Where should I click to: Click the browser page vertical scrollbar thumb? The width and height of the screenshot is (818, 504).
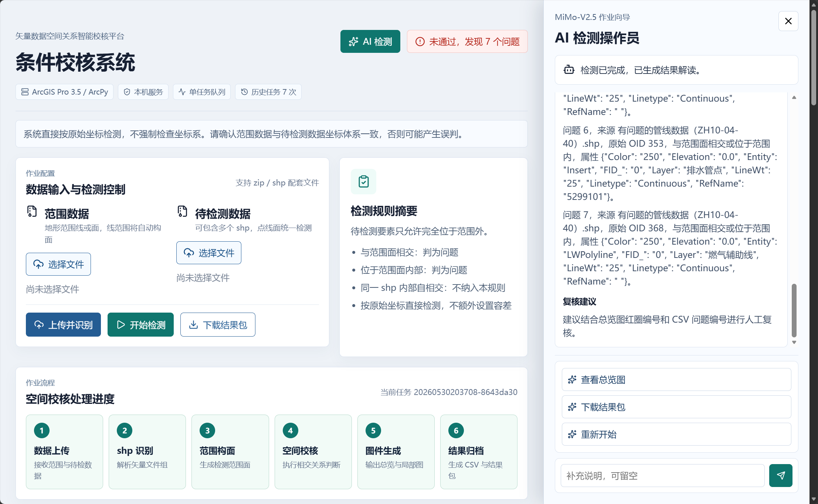(814, 57)
